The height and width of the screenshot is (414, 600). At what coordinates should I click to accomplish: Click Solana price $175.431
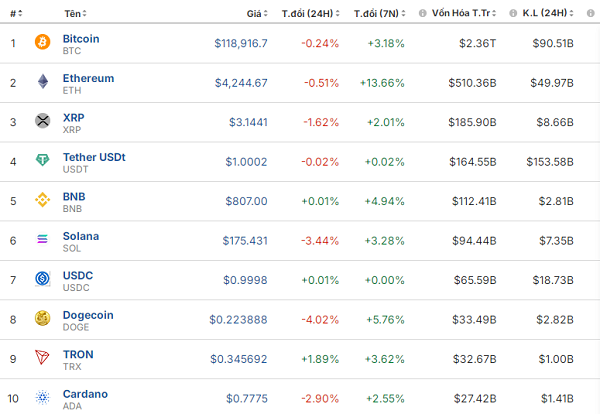click(245, 241)
